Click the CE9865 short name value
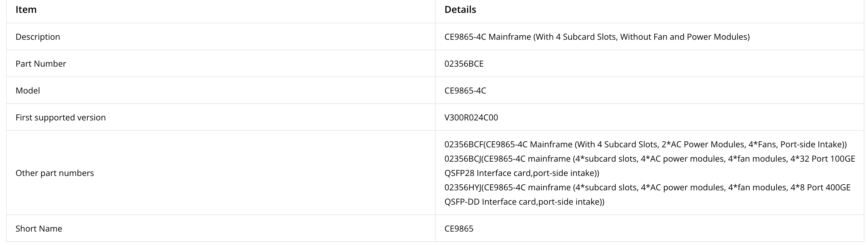The height and width of the screenshot is (245, 868). click(x=459, y=229)
